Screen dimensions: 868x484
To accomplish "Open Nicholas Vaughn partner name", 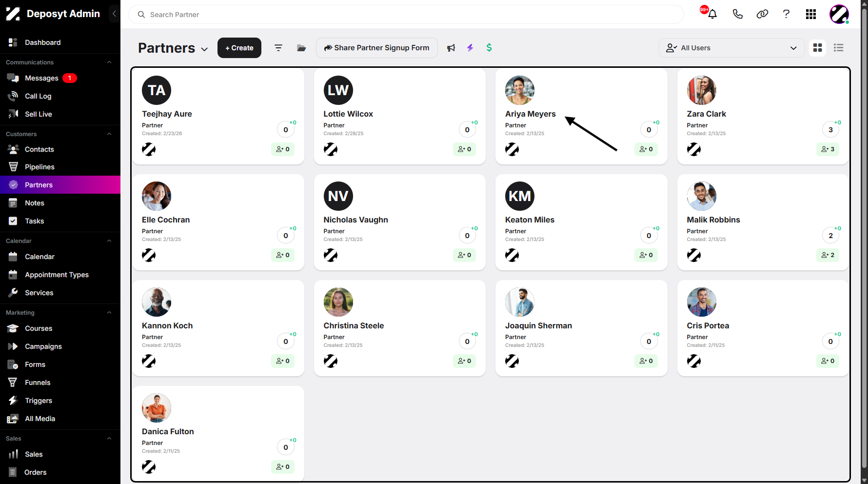I will (x=356, y=220).
